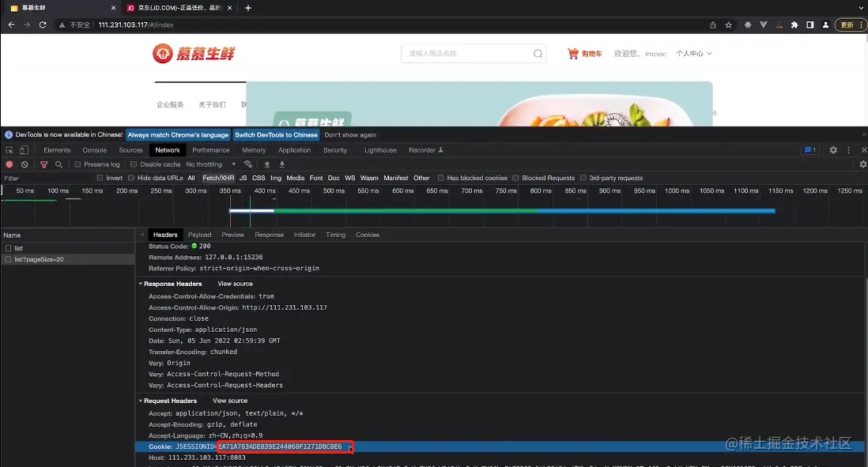Export HAR file with download arrow
Image resolution: width=868 pixels, height=467 pixels.
(281, 164)
